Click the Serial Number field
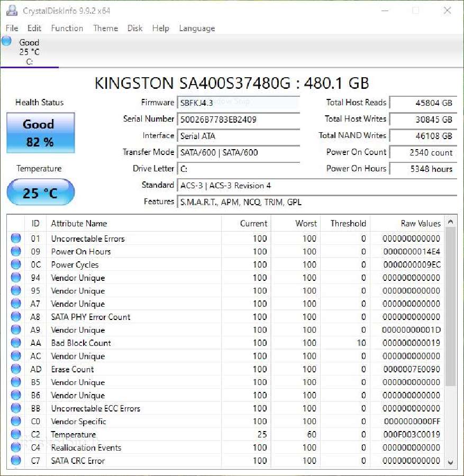464x476 pixels. [239, 120]
